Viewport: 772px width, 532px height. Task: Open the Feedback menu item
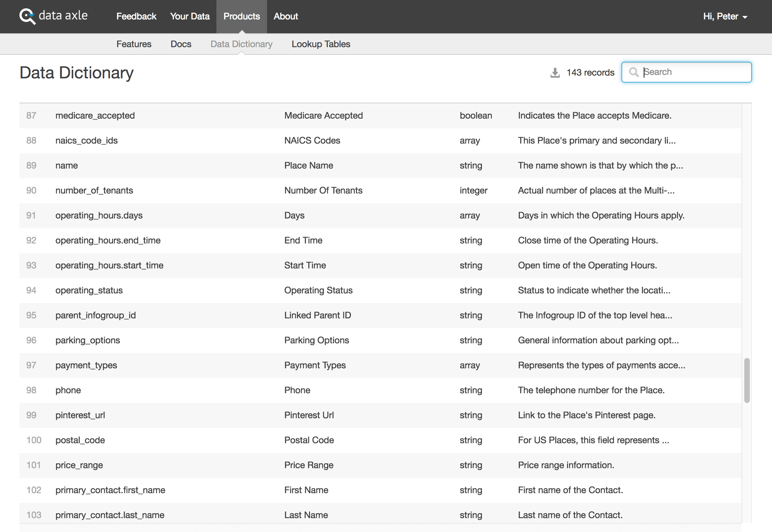click(x=136, y=16)
